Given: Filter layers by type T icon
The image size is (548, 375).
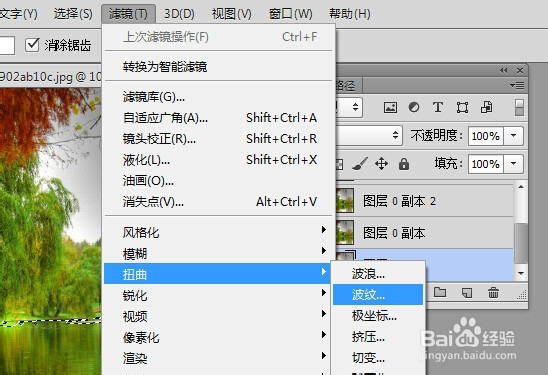Looking at the screenshot, I should 438,107.
